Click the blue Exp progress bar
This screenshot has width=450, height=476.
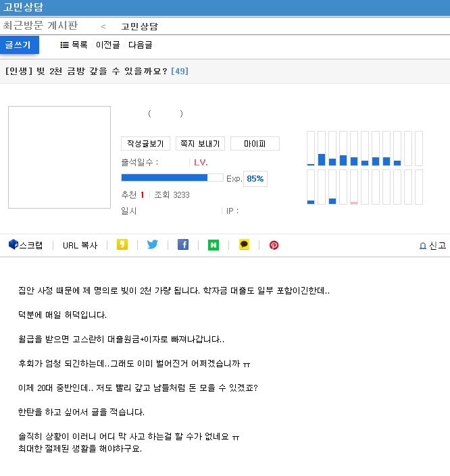172,178
